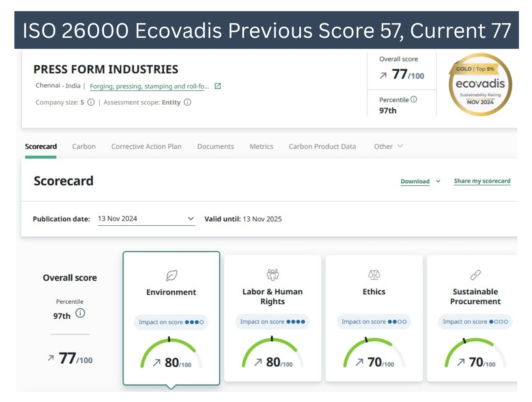
Task: Click info icon beside 97th in Overall score panel
Action: tap(80, 313)
